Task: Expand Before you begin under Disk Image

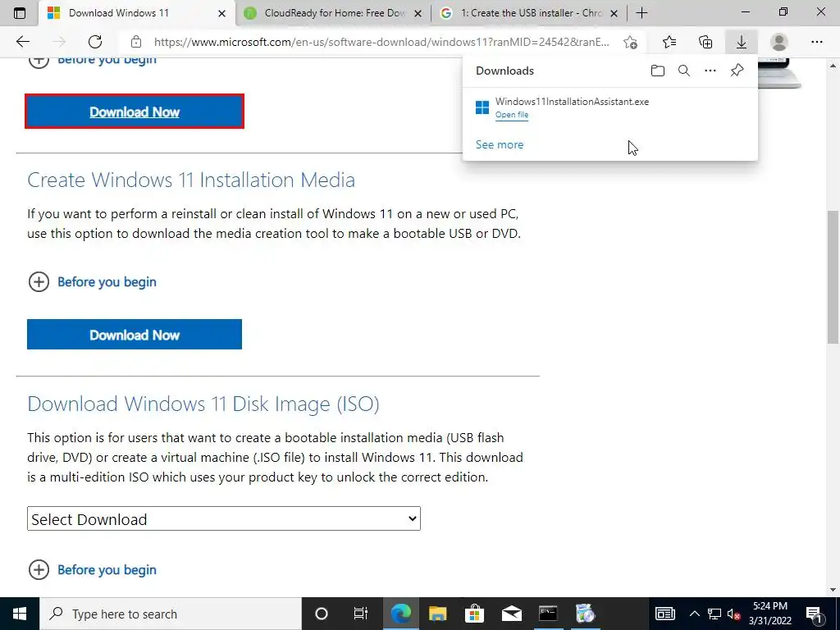Action: tap(92, 569)
